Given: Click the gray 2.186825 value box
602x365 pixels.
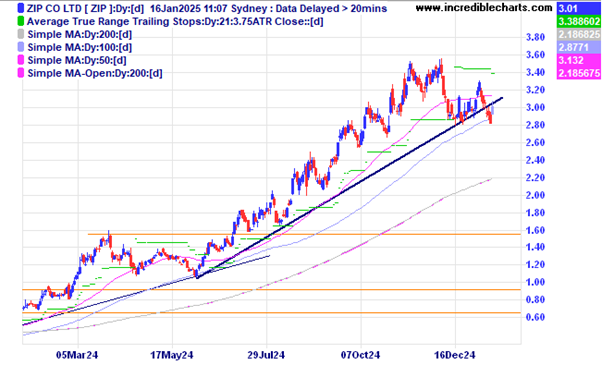Looking at the screenshot, I should point(579,35).
